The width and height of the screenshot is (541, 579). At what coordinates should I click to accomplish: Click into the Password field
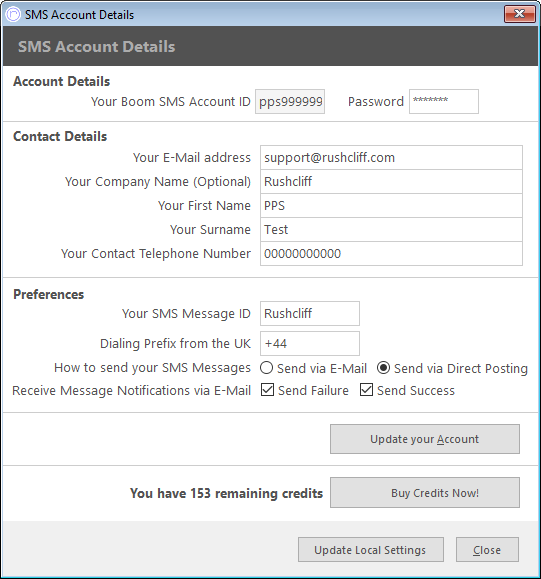(444, 102)
